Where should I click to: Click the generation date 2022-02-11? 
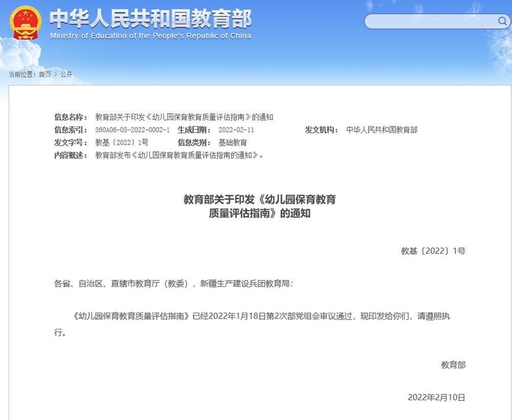point(236,130)
